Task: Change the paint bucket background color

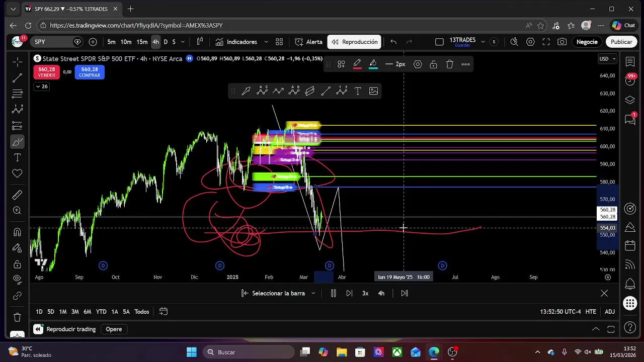Action: [x=373, y=64]
